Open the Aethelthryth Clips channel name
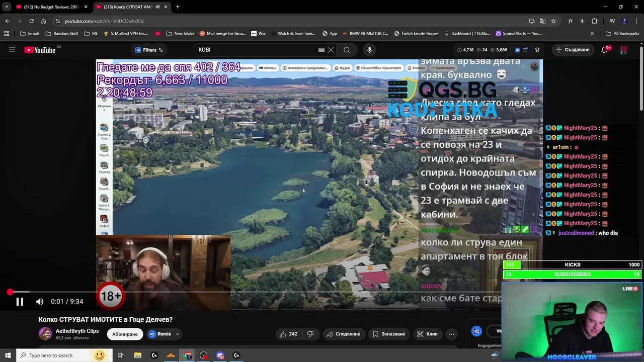Image resolution: width=644 pixels, height=362 pixels. point(77,331)
